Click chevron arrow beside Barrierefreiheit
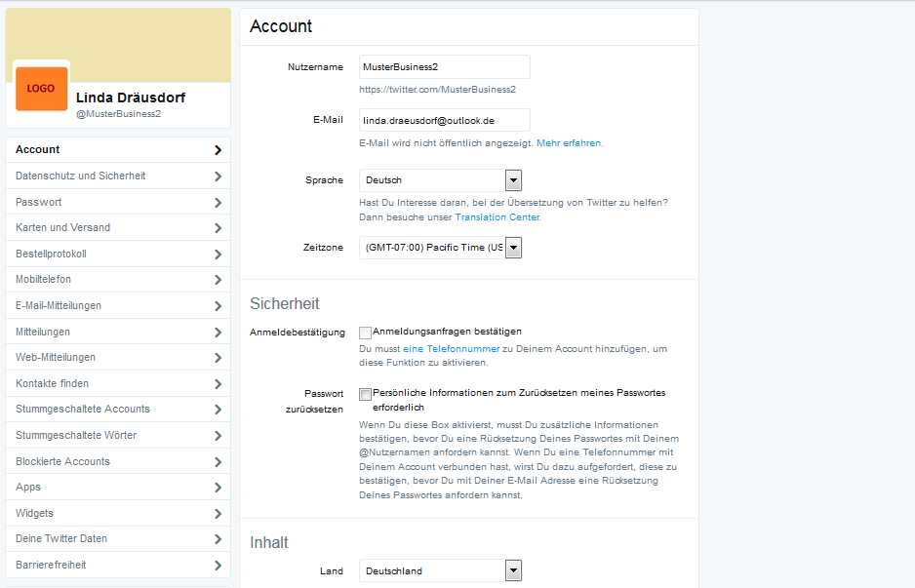 point(218,566)
